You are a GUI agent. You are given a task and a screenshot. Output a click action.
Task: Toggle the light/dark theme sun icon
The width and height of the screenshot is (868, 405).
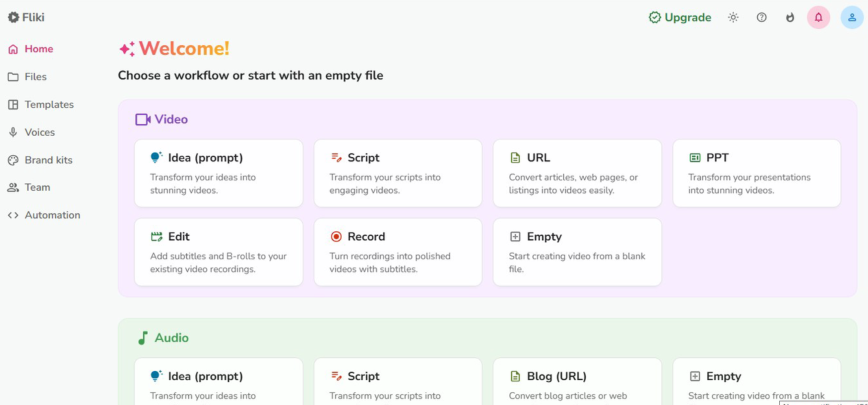pyautogui.click(x=733, y=17)
